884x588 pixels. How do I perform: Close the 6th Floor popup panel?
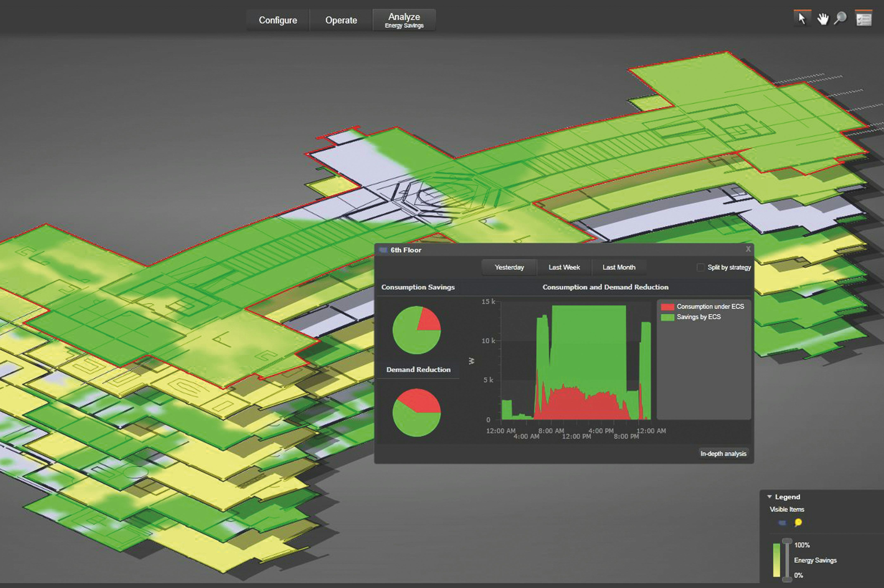point(748,249)
